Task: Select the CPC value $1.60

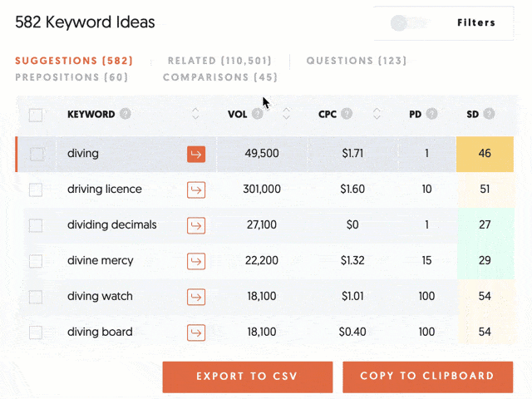Action: (352, 189)
